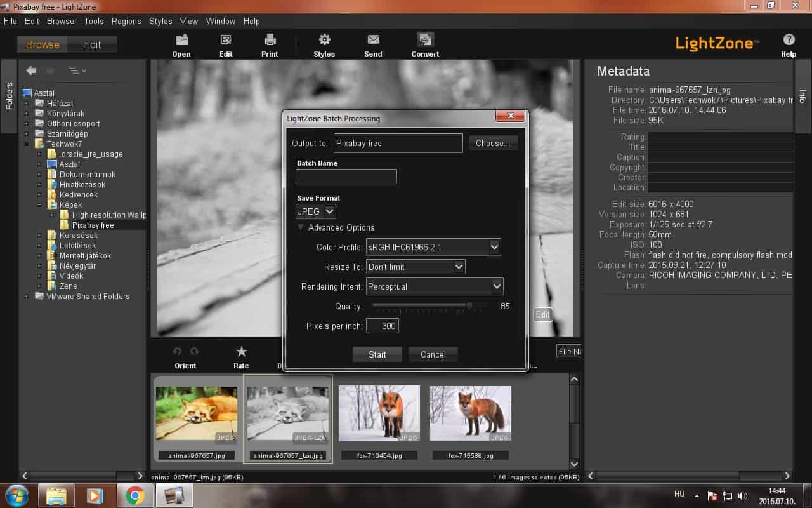812x508 pixels.
Task: Open LightZone Help question mark icon
Action: (789, 39)
